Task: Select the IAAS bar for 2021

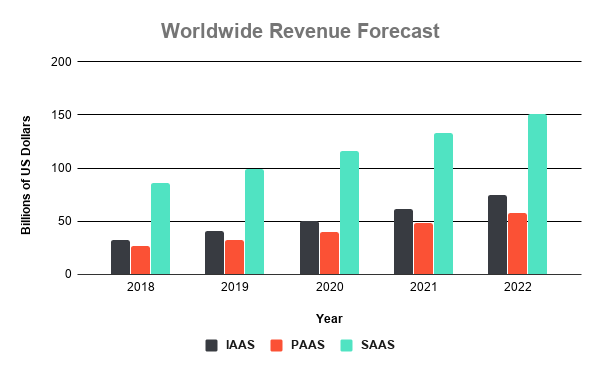Action: (x=403, y=242)
